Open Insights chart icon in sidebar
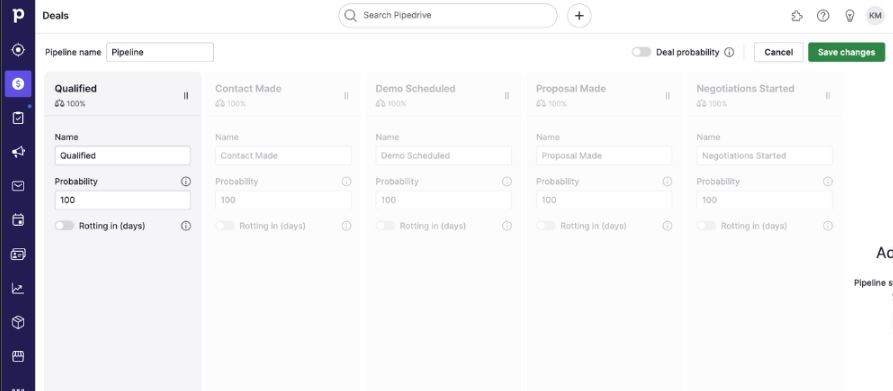893x391 pixels. [18, 289]
